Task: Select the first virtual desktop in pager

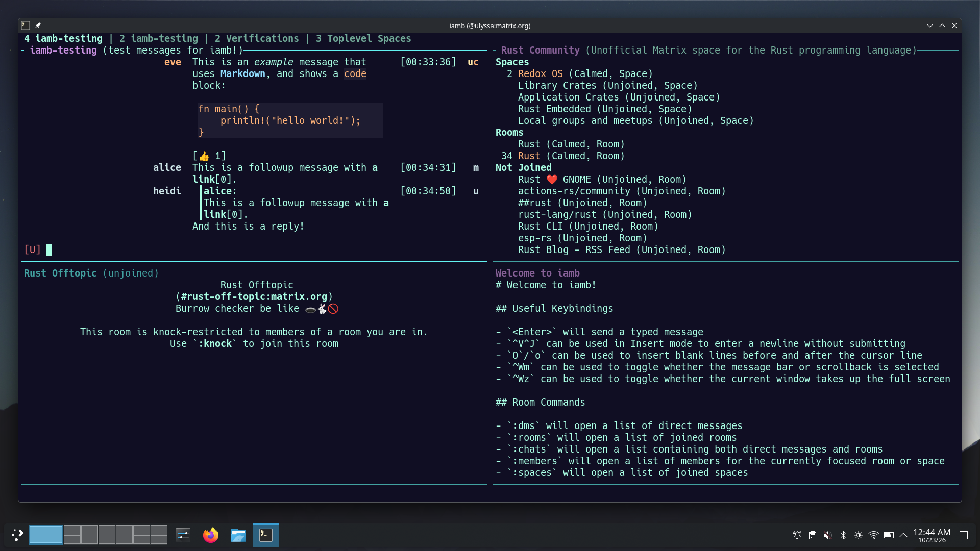Action: [x=46, y=535]
